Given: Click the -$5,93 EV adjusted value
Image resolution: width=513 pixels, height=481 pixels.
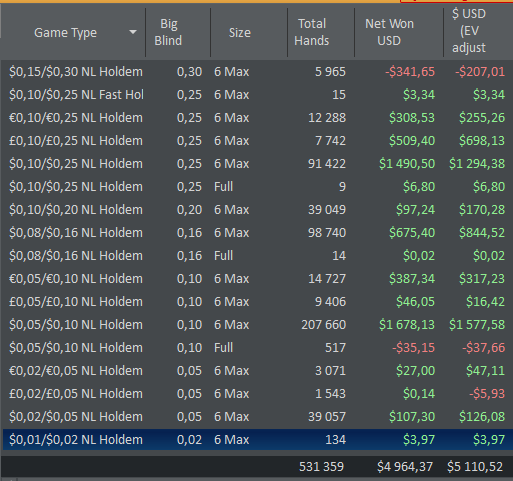Looking at the screenshot, I should point(487,394).
